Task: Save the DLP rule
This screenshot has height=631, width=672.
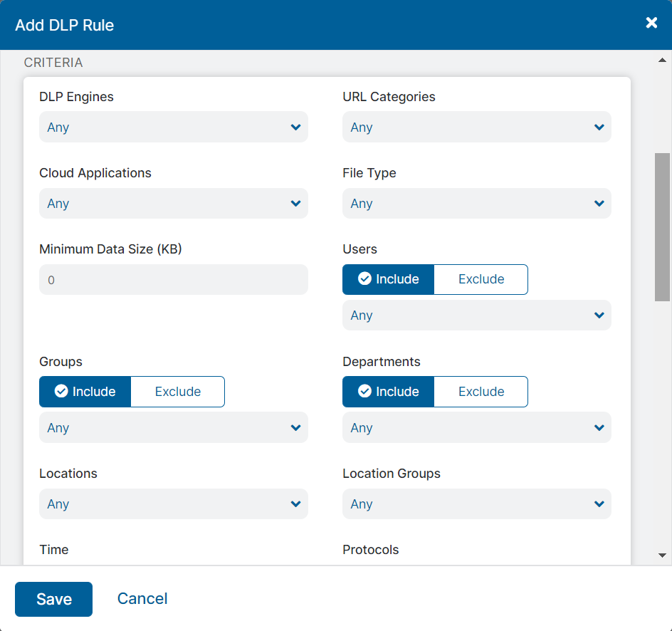Action: [53, 599]
